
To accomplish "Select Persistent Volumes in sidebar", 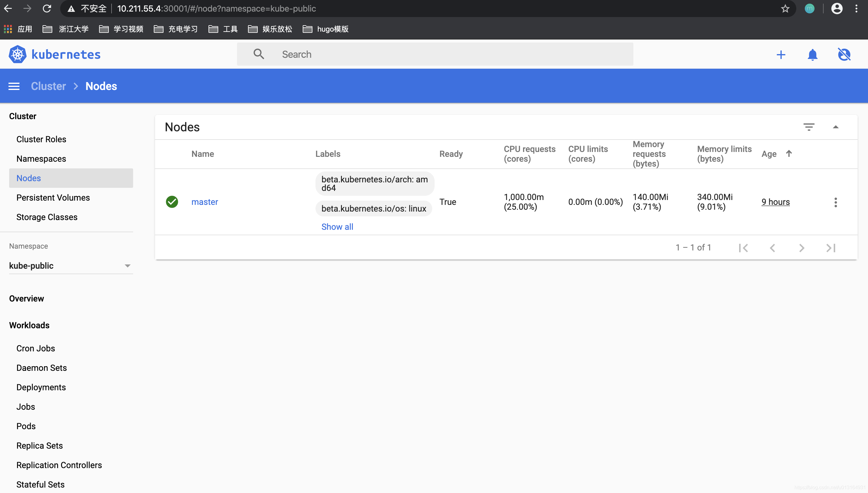I will [x=53, y=197].
